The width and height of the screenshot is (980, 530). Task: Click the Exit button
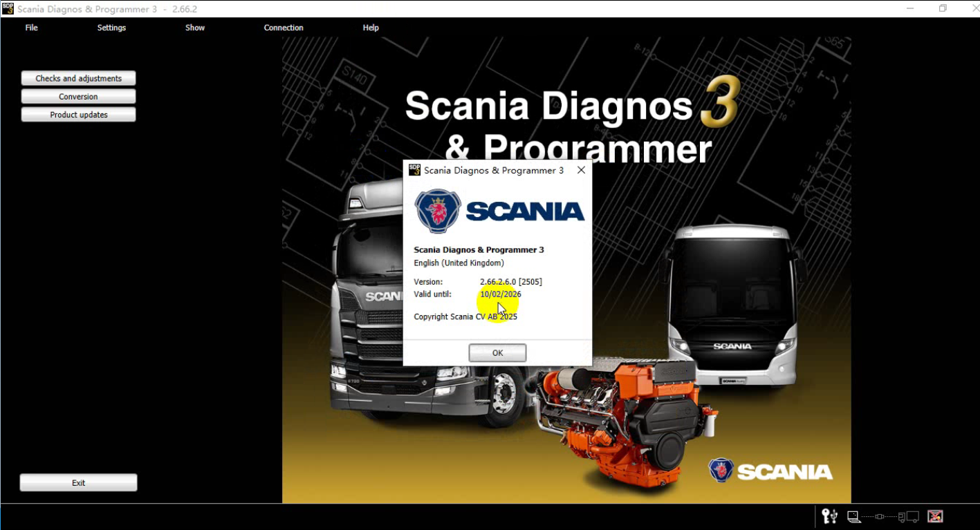point(78,483)
